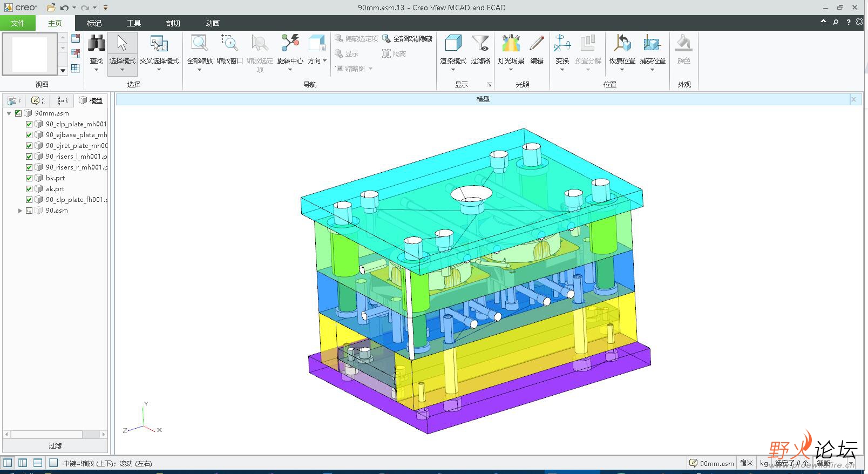Click the single pane layout icon in status bar
Viewport: 868px width, 474px height.
pos(53,463)
